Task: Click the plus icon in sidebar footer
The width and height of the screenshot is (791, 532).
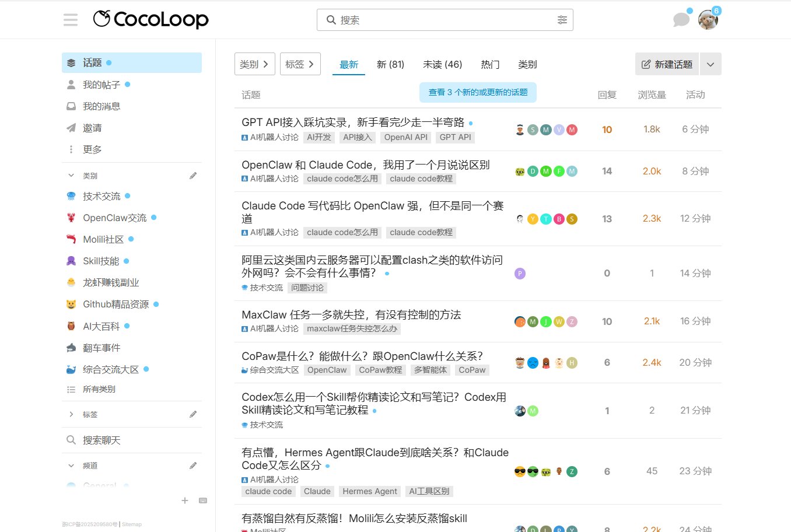Action: (185, 501)
